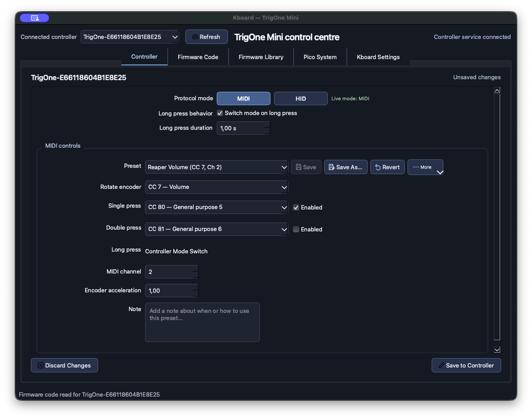
Task: Open the Connected controller dropdown
Action: tap(130, 37)
